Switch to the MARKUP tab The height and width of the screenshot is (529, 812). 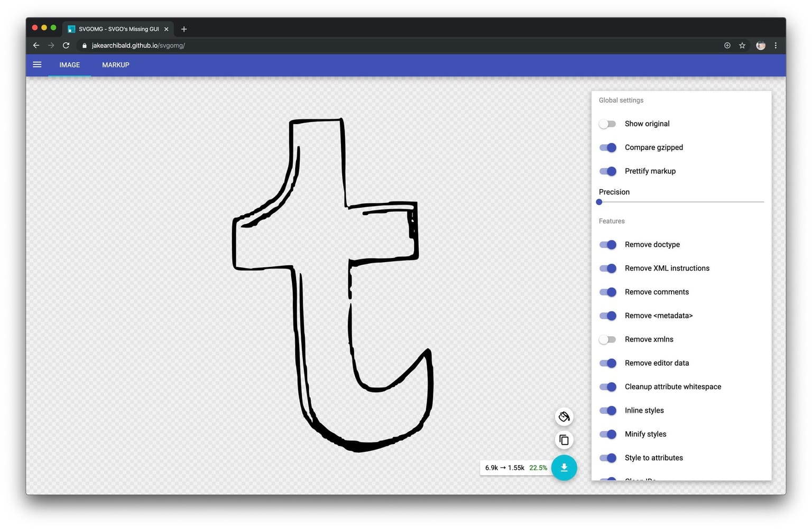[x=115, y=65]
